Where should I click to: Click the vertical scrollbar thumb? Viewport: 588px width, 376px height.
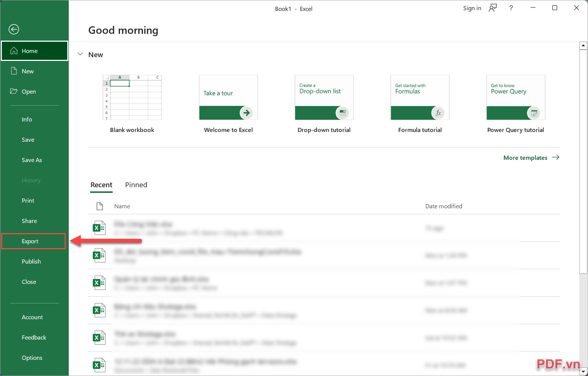[x=583, y=162]
